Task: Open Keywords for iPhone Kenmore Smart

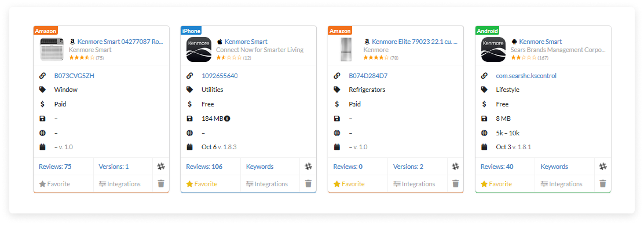Action: pyautogui.click(x=259, y=167)
